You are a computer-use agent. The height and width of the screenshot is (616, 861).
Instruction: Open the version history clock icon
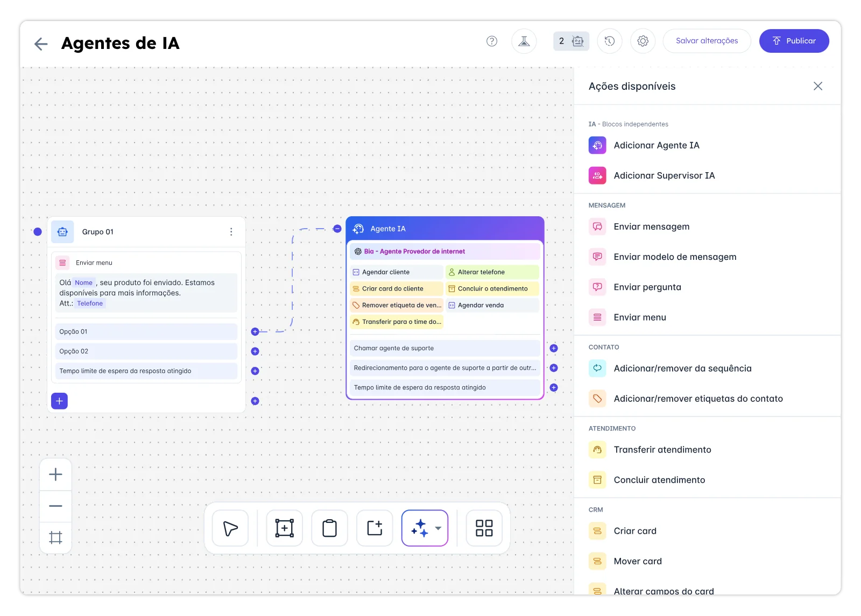610,41
